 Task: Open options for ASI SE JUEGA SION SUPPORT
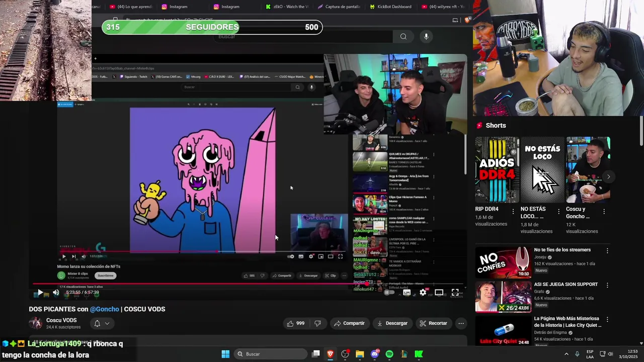point(607,285)
